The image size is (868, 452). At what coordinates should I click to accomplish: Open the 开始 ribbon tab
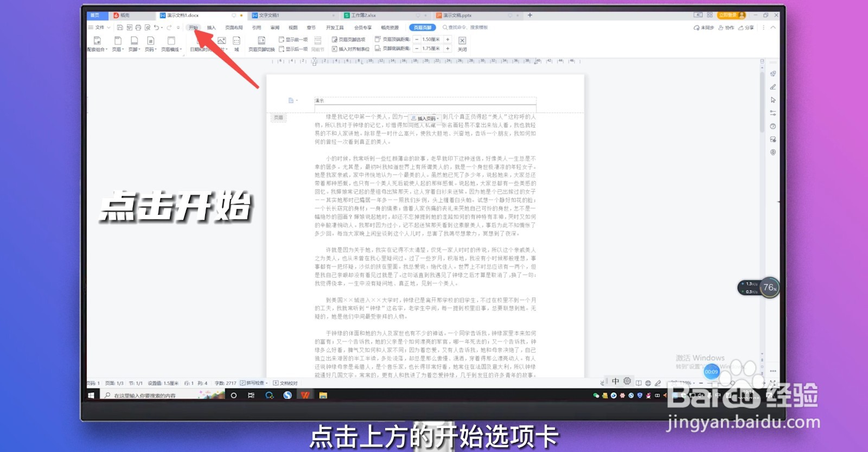click(x=193, y=28)
